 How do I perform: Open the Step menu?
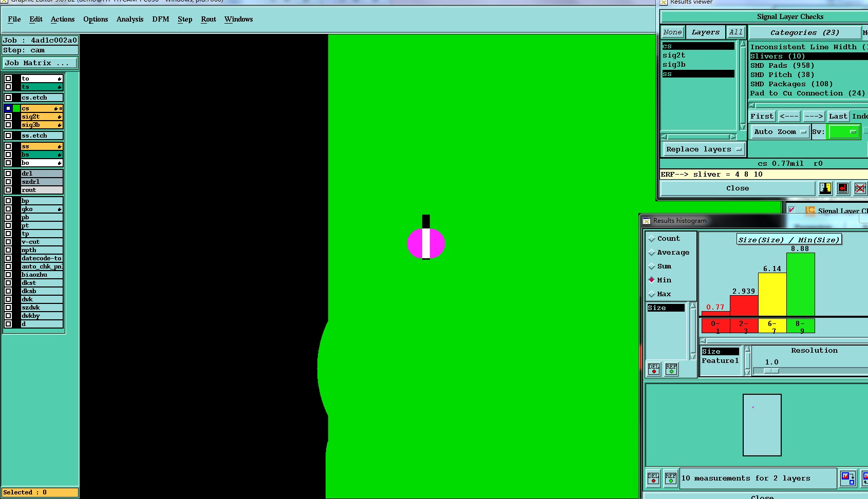point(185,20)
